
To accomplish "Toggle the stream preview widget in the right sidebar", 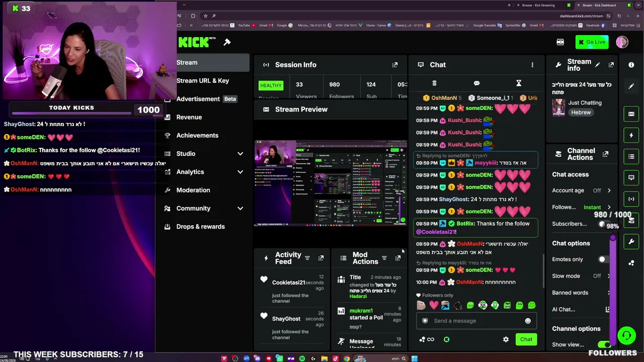I will (631, 114).
